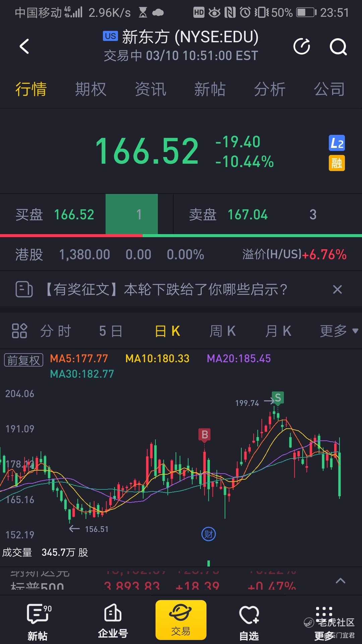362x644 pixels.
Task: Toggle the 前复权 adjustment setting
Action: (23, 360)
